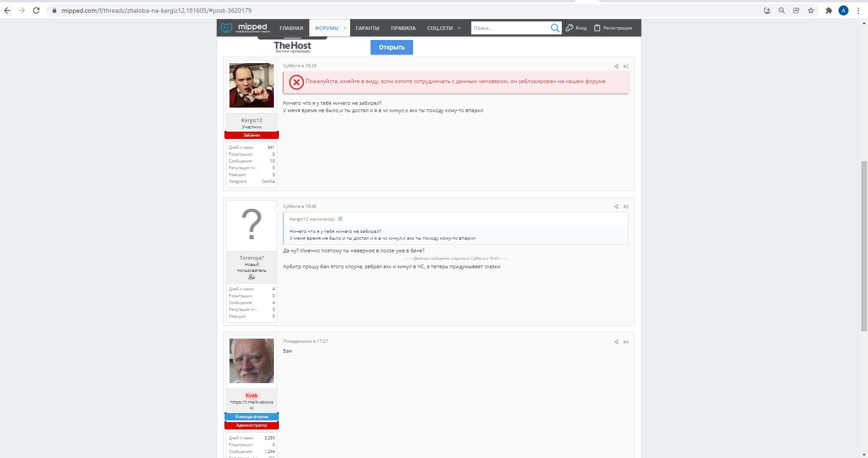Expand the СОЦ.СЕТИ dropdown arrow

tap(459, 28)
